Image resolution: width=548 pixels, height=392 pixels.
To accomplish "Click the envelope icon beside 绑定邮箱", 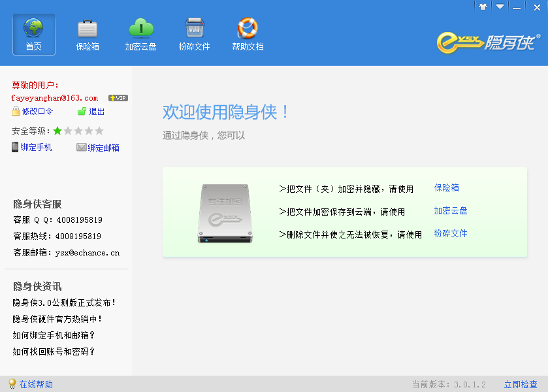I will [82, 147].
